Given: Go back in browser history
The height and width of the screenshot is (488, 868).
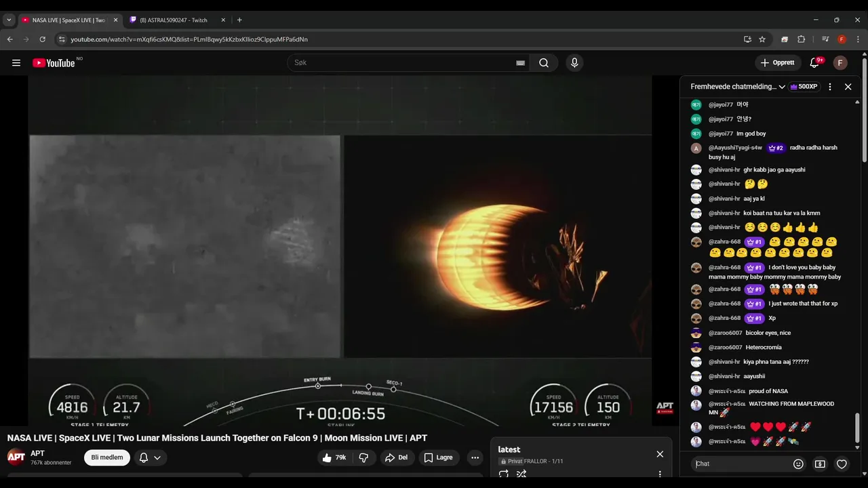Looking at the screenshot, I should (10, 39).
